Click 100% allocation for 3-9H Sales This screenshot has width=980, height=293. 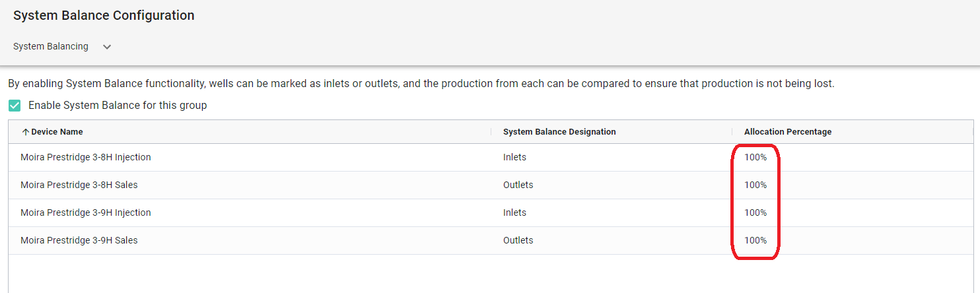pyautogui.click(x=755, y=241)
